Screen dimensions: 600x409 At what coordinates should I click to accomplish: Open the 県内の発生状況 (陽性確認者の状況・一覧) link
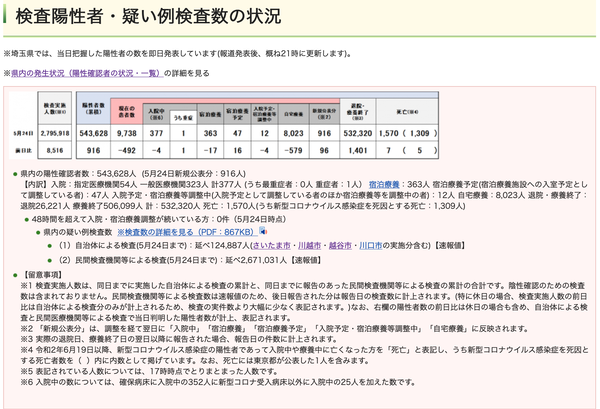(87, 73)
